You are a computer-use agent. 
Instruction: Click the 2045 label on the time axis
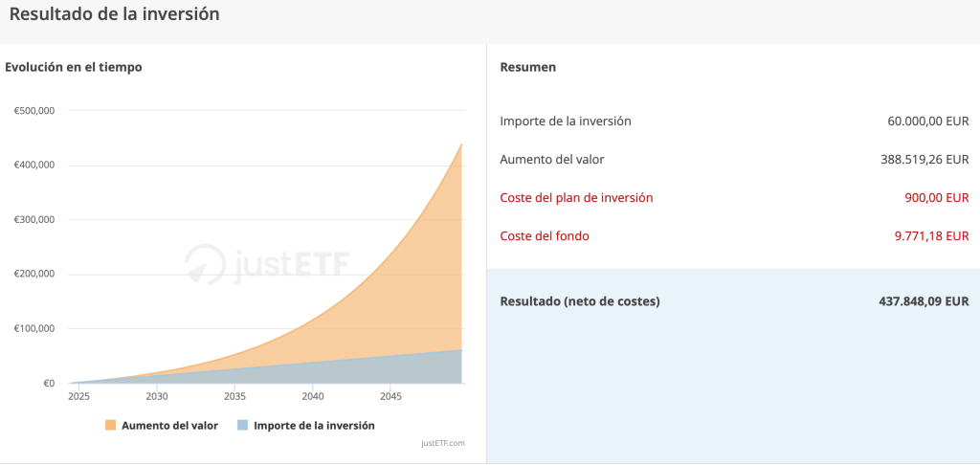pyautogui.click(x=390, y=396)
